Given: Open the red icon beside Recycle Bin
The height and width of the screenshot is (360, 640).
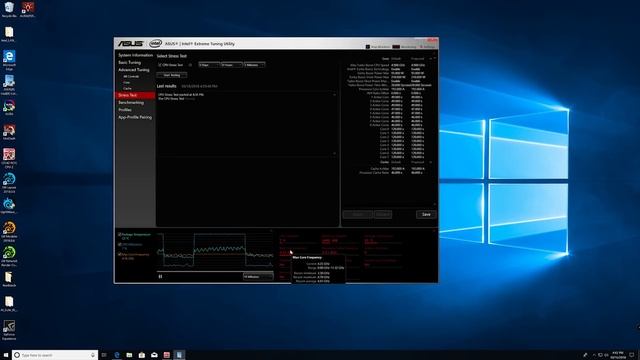Looking at the screenshot, I should (x=27, y=10).
